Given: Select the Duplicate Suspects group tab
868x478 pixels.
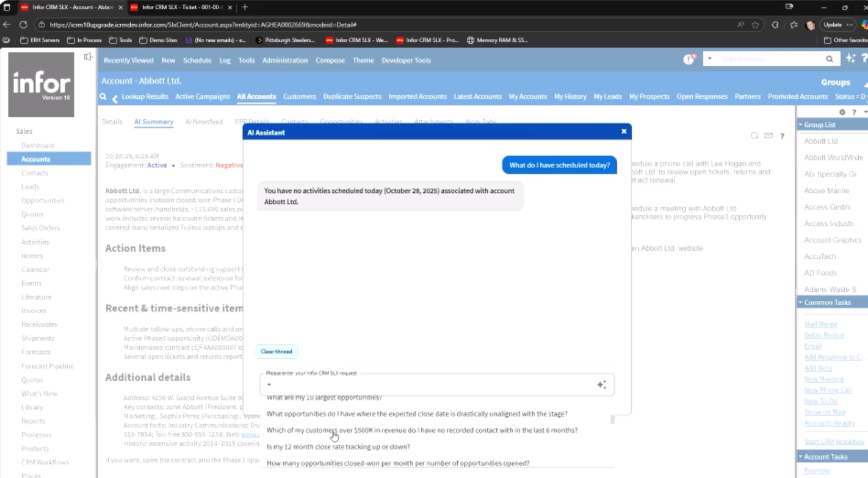Looking at the screenshot, I should click(x=352, y=96).
